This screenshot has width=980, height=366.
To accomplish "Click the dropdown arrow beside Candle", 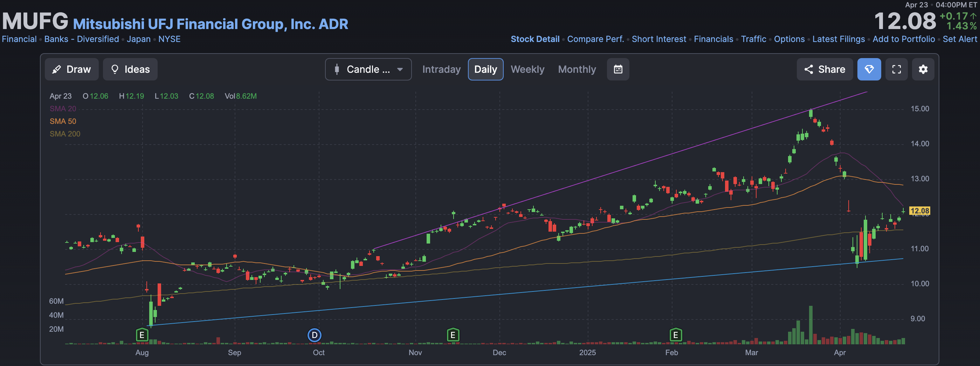I will coord(400,70).
